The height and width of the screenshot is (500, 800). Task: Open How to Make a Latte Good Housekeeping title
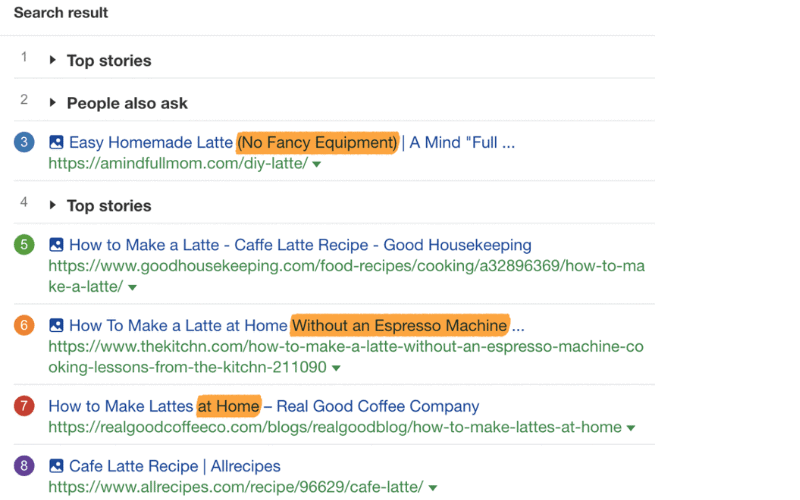coord(300,245)
